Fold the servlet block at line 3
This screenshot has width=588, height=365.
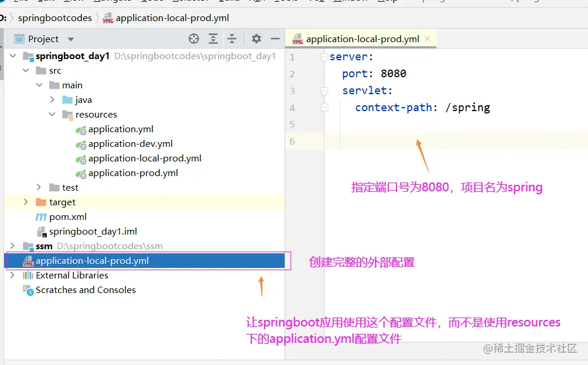pyautogui.click(x=324, y=91)
